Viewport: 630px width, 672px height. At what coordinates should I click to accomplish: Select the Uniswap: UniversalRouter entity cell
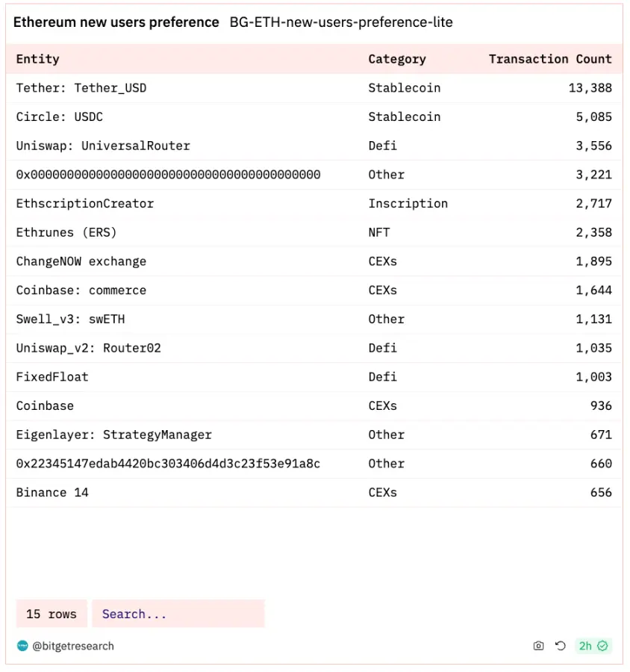tap(103, 146)
